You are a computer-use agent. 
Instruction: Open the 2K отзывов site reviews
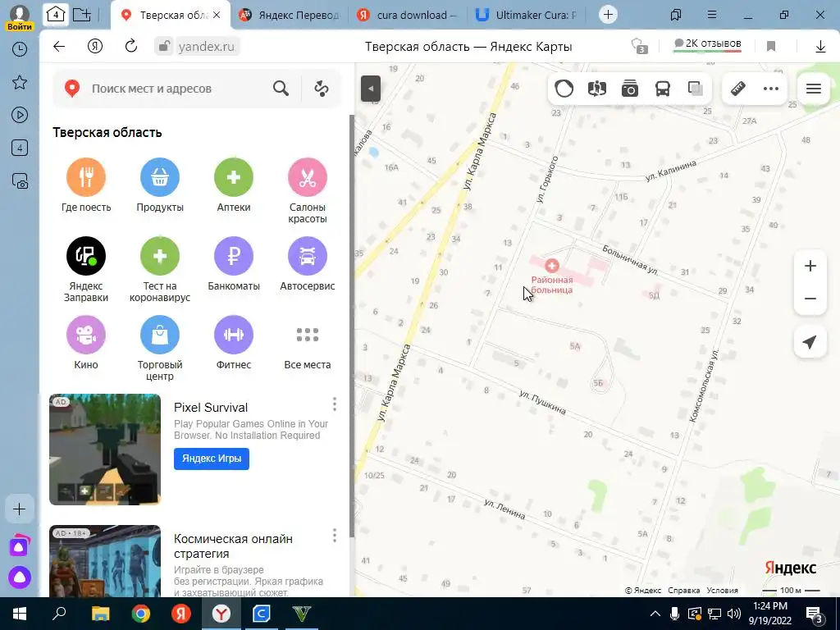click(x=707, y=45)
